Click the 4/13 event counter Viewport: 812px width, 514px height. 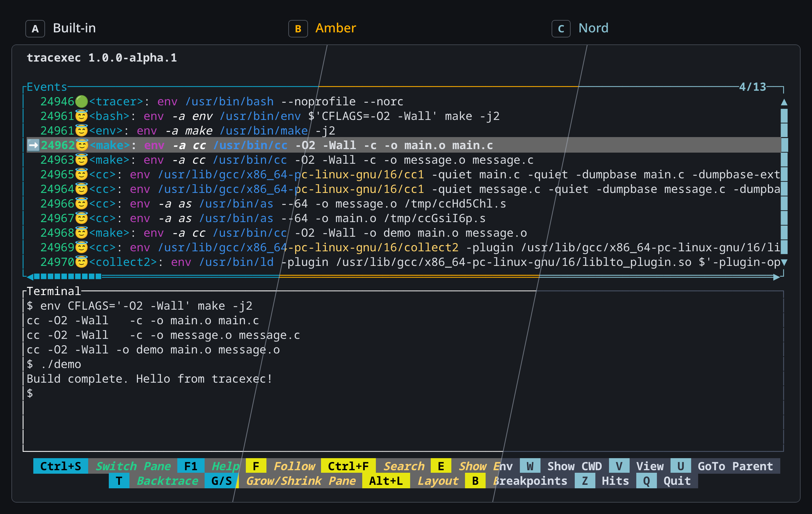pyautogui.click(x=753, y=87)
